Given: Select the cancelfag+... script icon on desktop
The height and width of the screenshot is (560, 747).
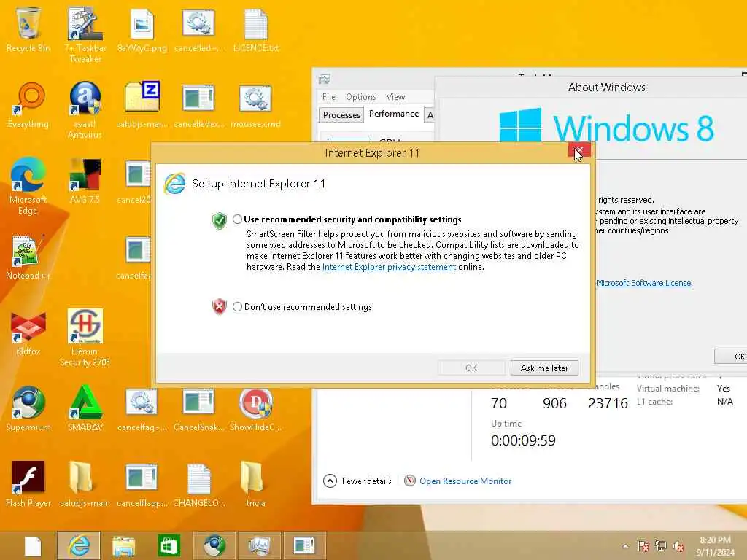Looking at the screenshot, I should pos(142,408).
